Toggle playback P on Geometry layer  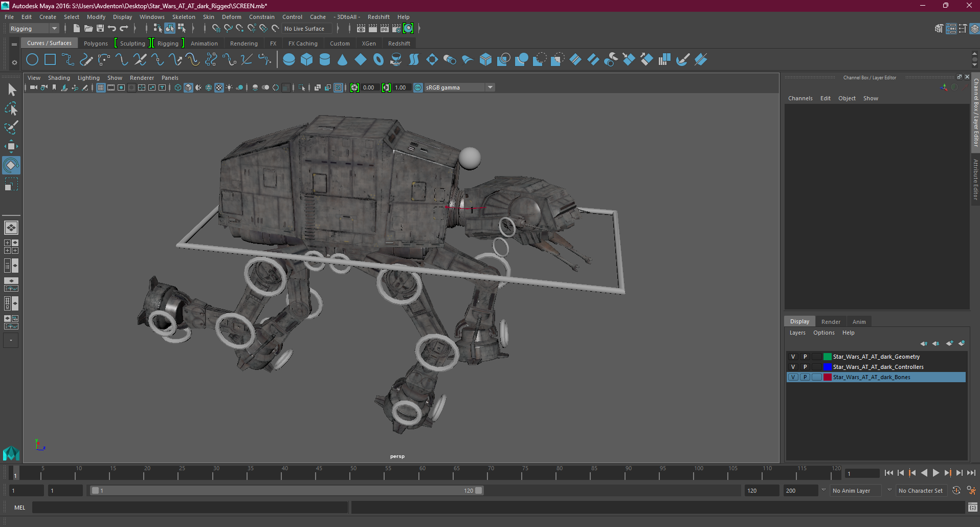[x=805, y=357]
